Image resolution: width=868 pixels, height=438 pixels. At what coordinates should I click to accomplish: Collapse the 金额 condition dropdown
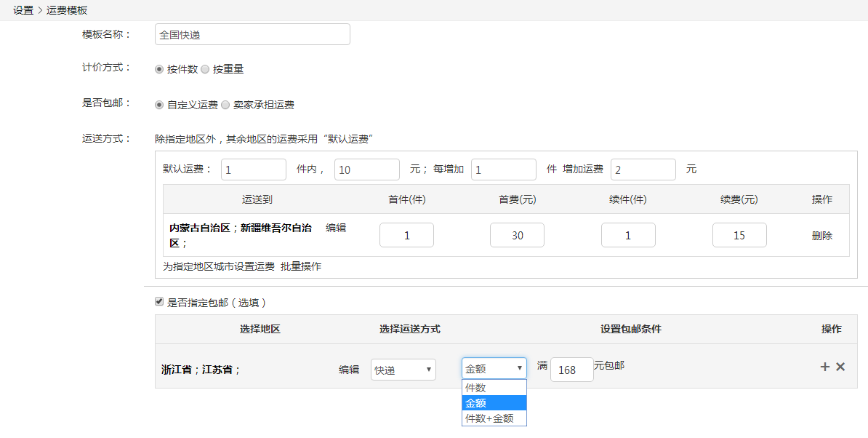494,368
